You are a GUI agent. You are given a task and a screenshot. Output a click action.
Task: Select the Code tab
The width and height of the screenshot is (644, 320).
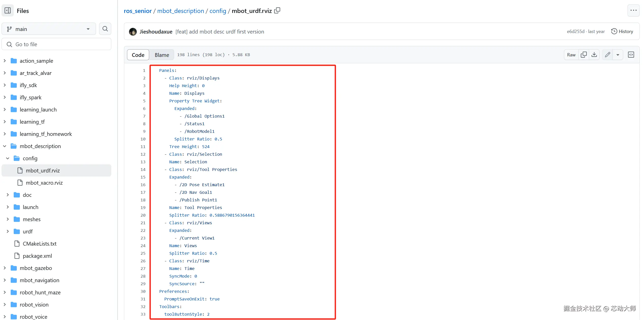[138, 55]
